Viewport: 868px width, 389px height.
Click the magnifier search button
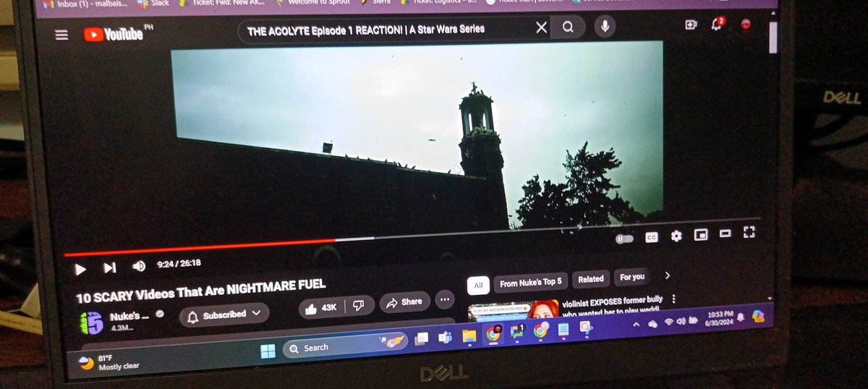pyautogui.click(x=569, y=27)
